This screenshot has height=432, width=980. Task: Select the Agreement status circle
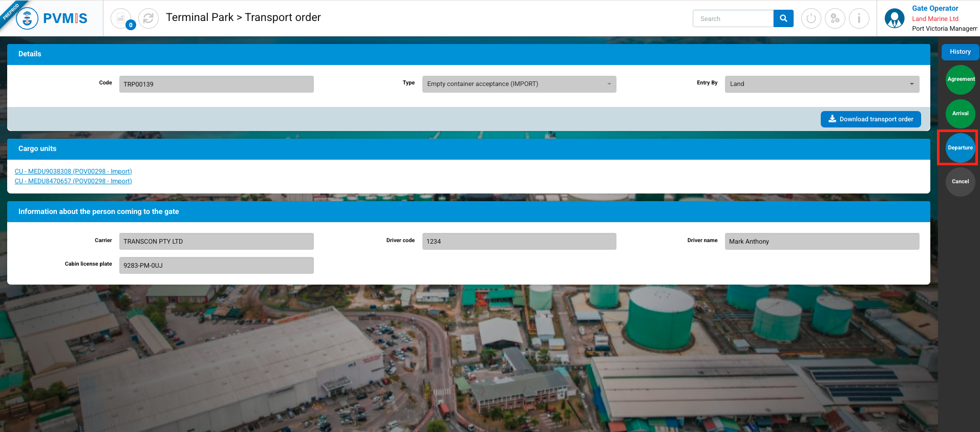click(x=960, y=79)
